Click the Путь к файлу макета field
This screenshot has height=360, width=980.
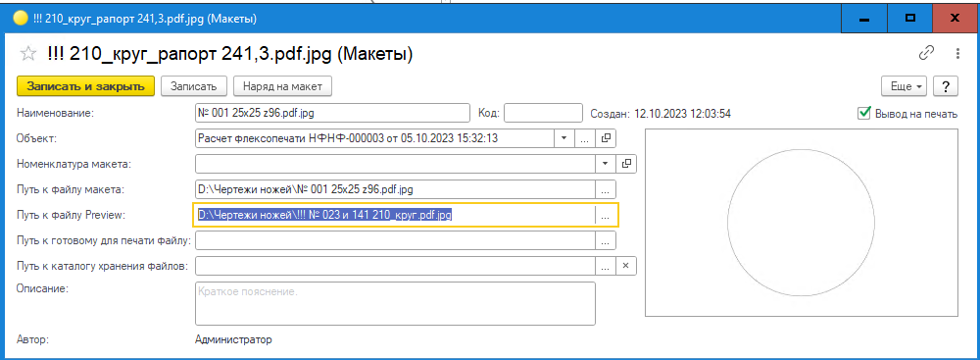(396, 189)
